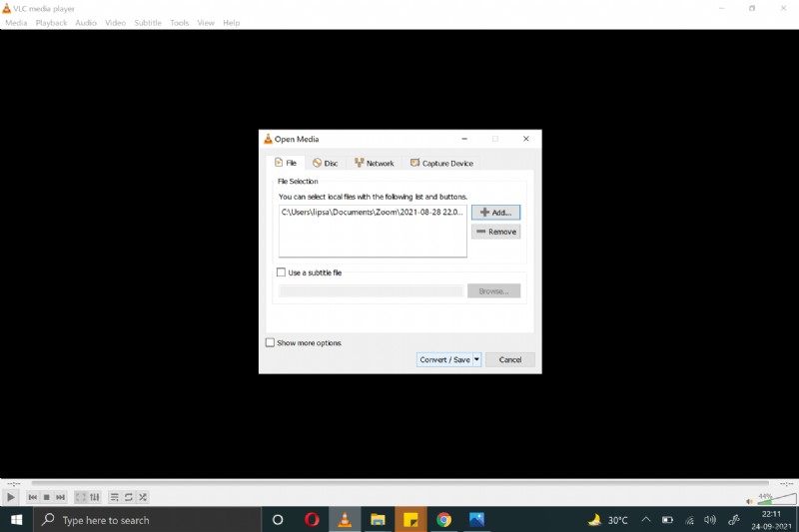Cancel the Open Media dialog
The height and width of the screenshot is (532, 799).
(x=510, y=360)
